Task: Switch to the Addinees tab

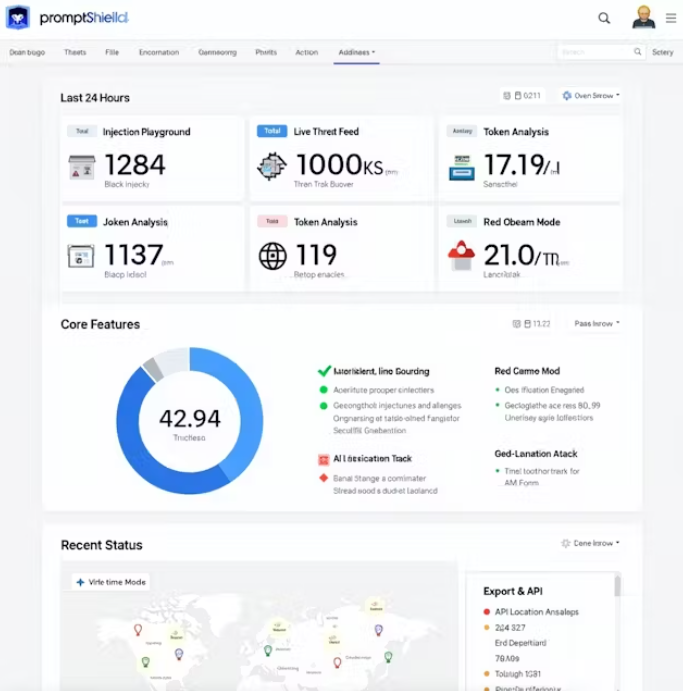Action: 356,52
